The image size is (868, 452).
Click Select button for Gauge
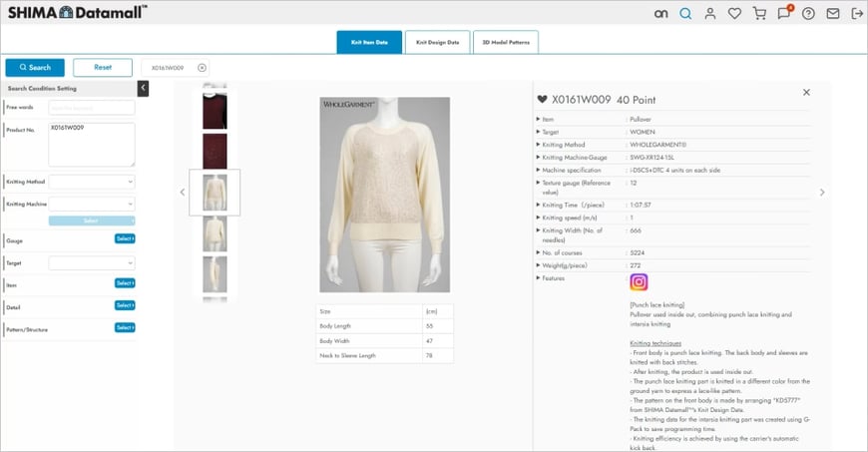[x=125, y=238]
